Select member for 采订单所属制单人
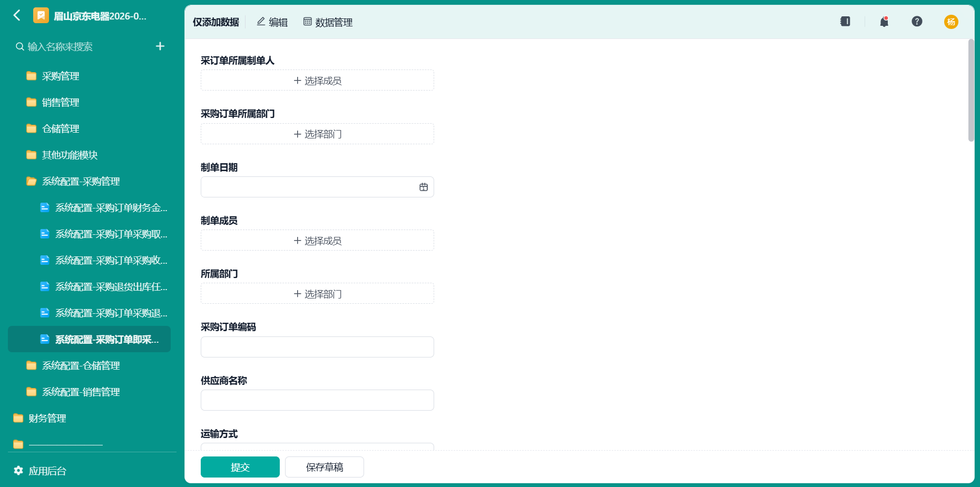Viewport: 980px width, 487px height. tap(317, 81)
